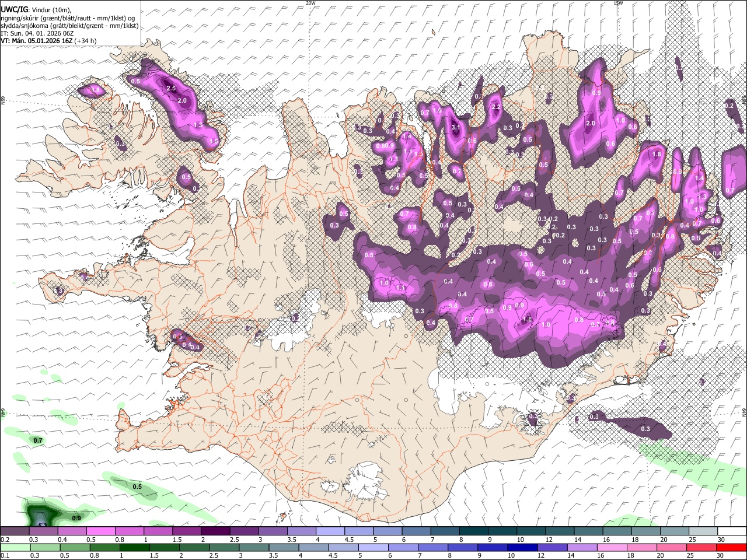
Task: Click the 2.5–3 grey-green swatch, lower scale
Action: click(224, 548)
